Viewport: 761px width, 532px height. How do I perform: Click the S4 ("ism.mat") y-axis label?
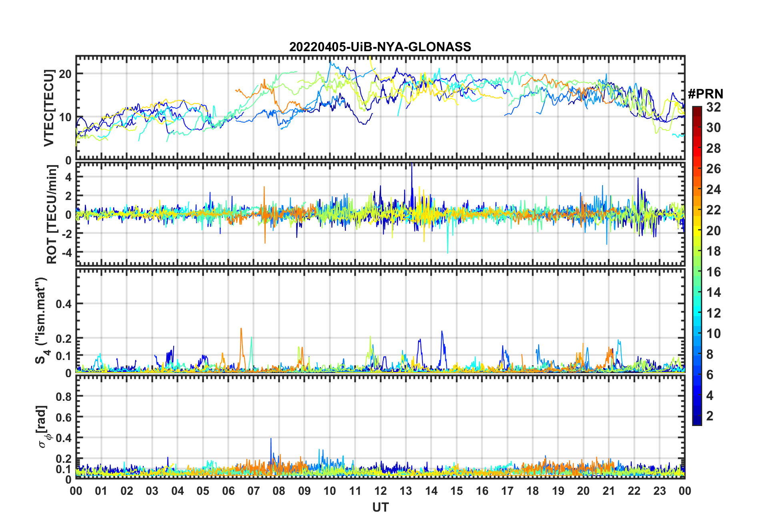point(41,321)
